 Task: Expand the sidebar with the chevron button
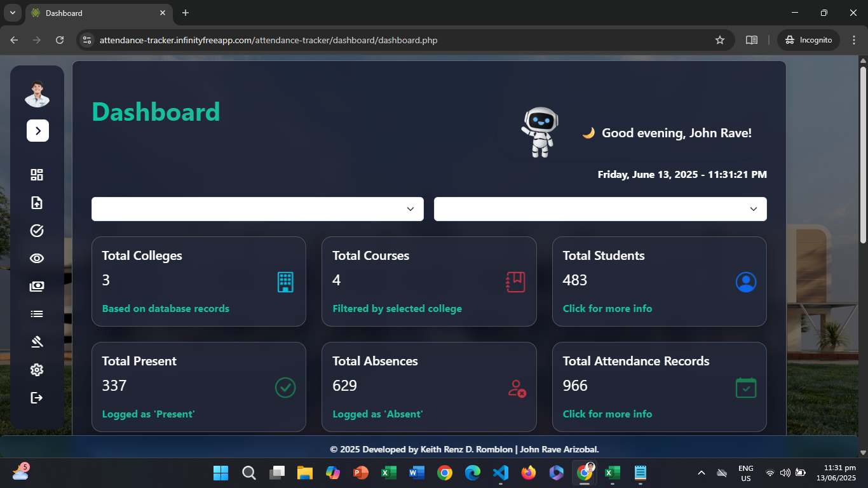coord(37,130)
